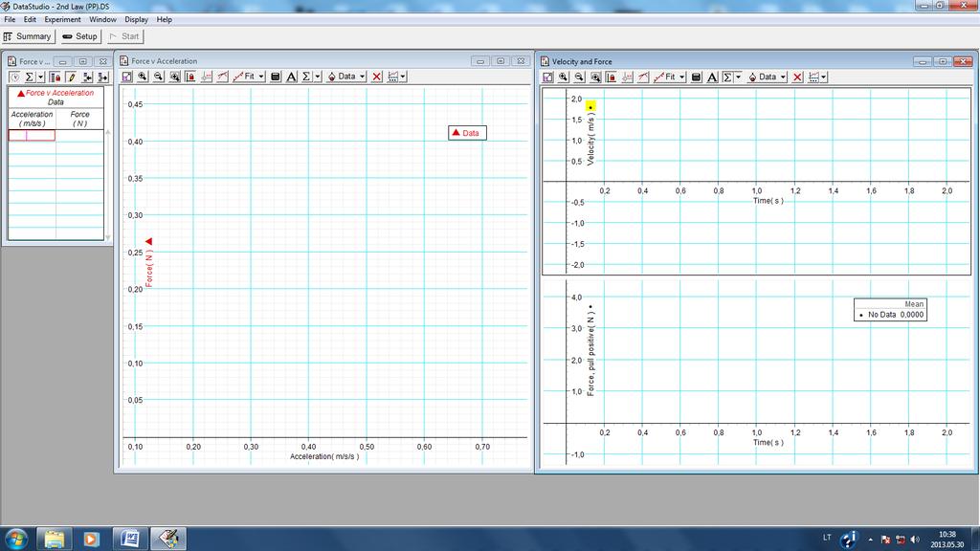Open the Help menu
The width and height of the screenshot is (980, 551).
[165, 19]
